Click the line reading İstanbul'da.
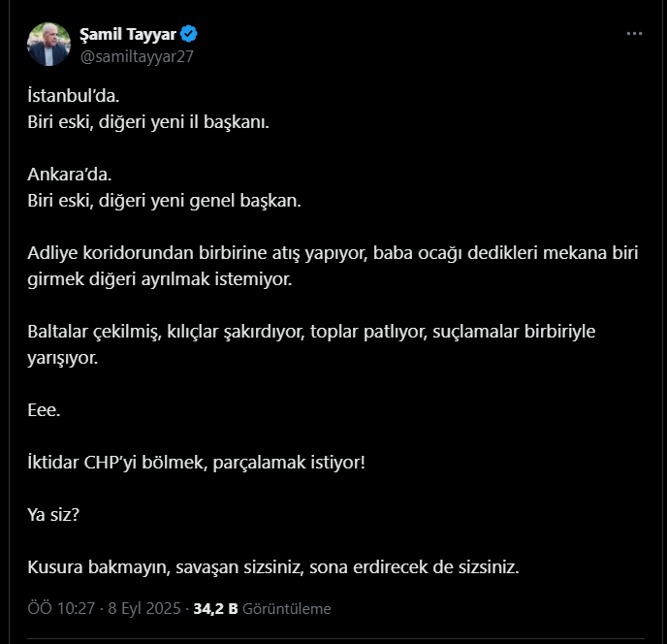 click(x=73, y=95)
